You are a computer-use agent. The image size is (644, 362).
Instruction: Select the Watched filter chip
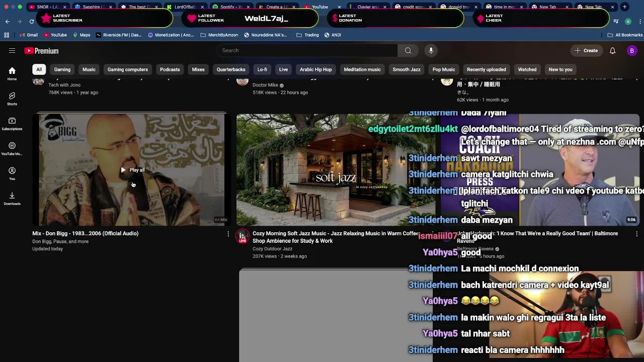click(527, 69)
